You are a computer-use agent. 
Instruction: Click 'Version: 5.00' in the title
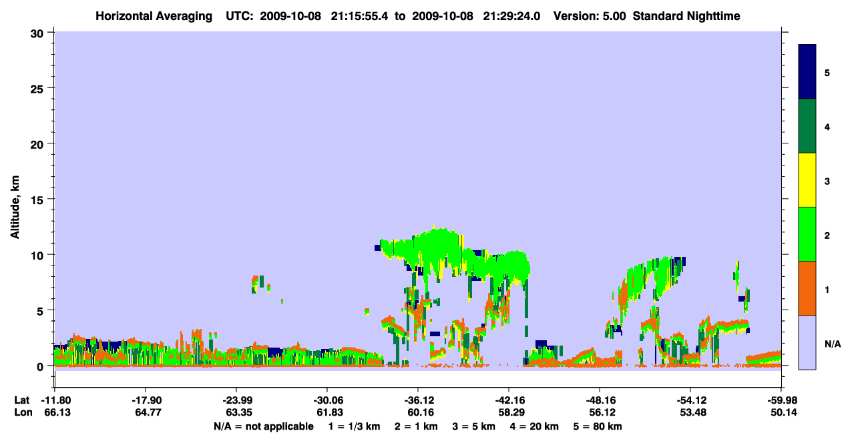tap(590, 15)
